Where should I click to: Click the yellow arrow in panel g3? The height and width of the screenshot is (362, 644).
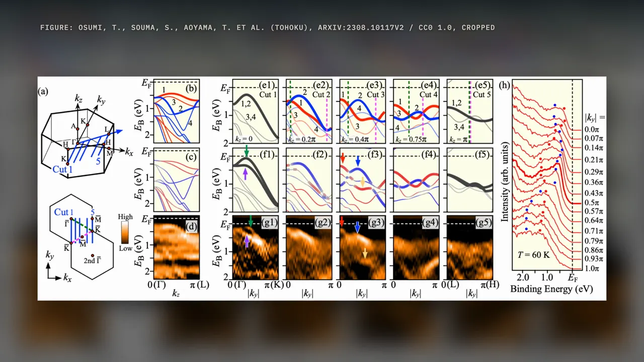pyautogui.click(x=365, y=253)
